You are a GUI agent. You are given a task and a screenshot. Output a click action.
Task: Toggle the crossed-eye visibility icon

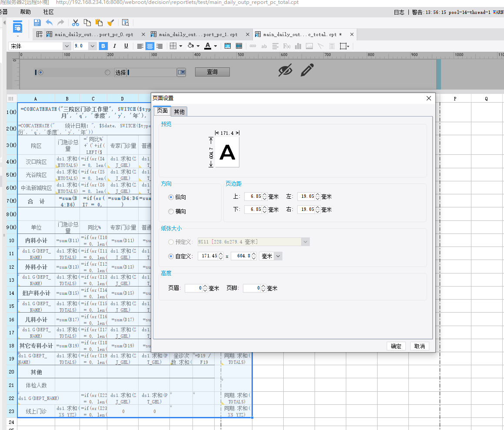pos(285,70)
